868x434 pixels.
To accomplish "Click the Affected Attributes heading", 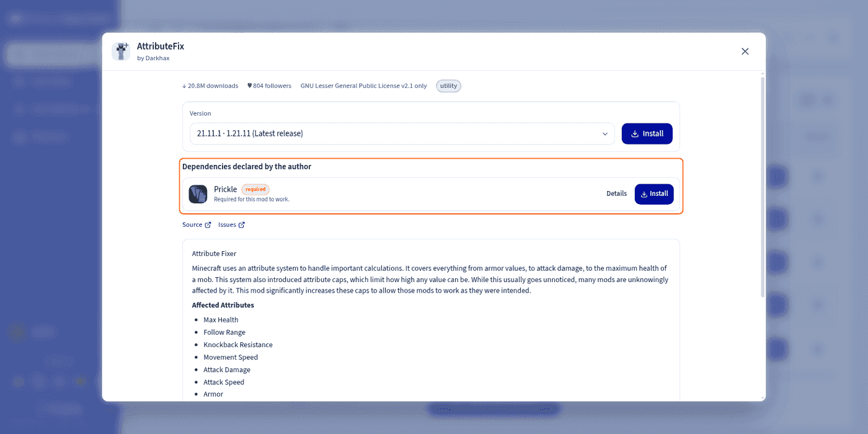I will 223,305.
